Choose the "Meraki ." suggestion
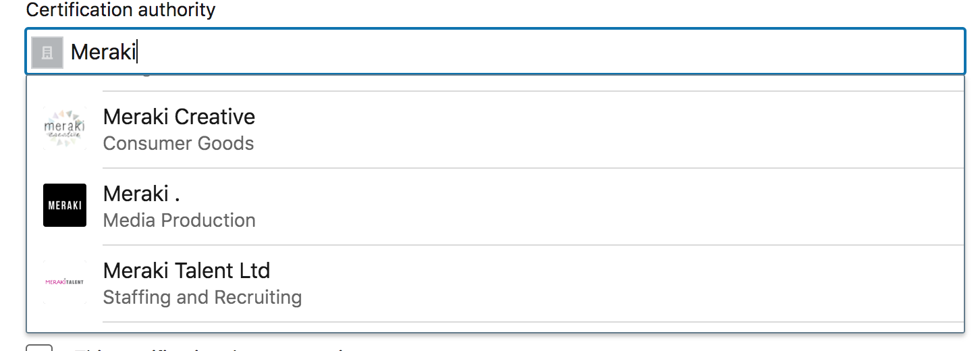Image resolution: width=980 pixels, height=351 pixels. click(141, 194)
